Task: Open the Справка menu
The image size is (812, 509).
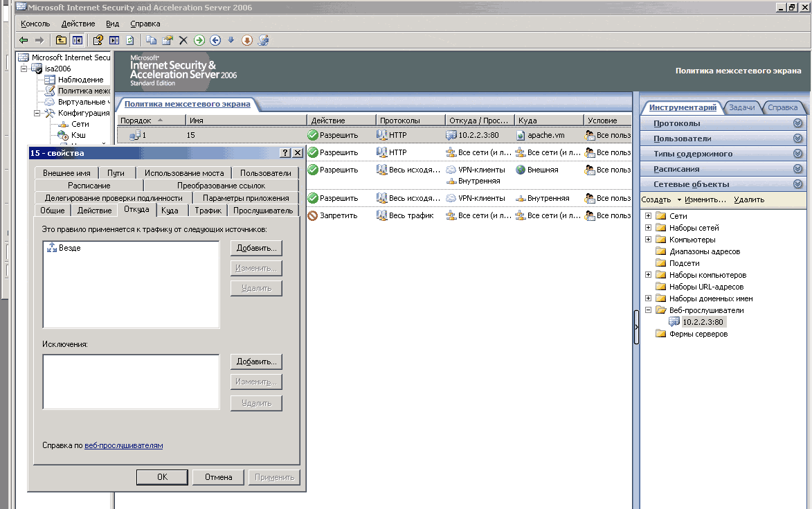Action: pyautogui.click(x=145, y=24)
